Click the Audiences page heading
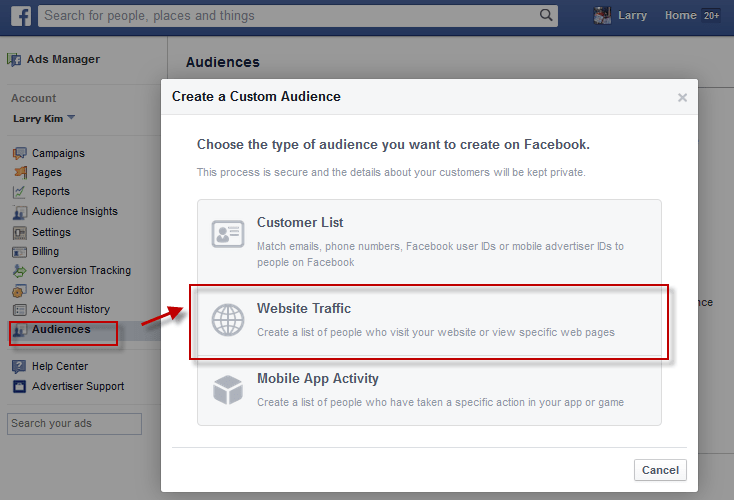 (x=223, y=62)
